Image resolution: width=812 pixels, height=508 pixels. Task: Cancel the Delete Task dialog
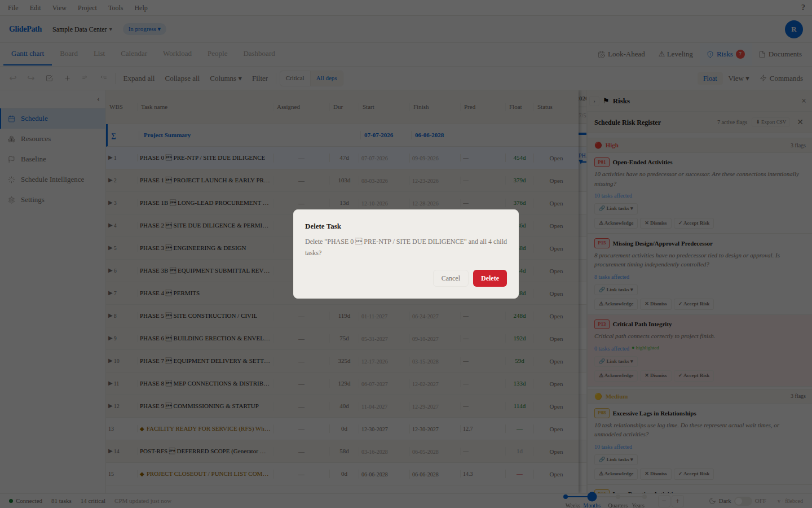[x=451, y=278]
